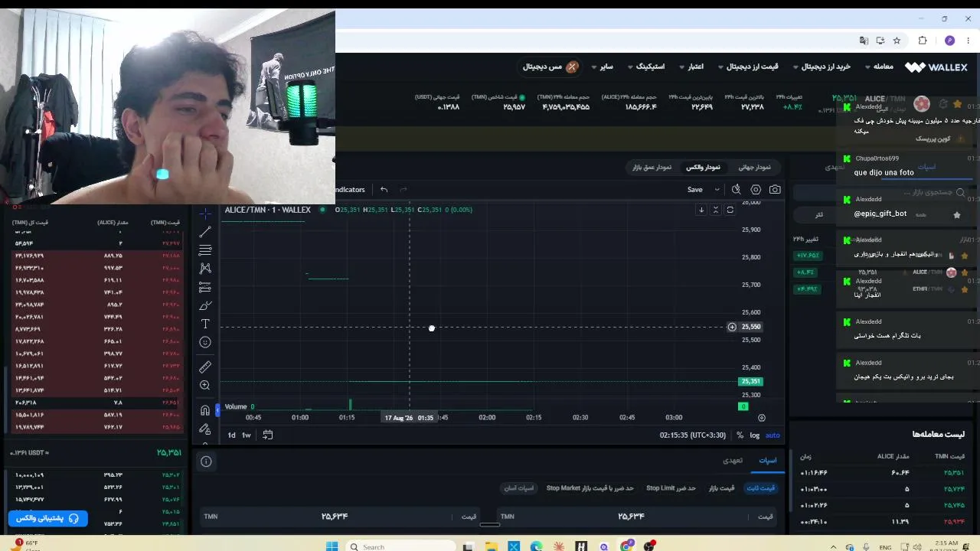Toggle auto scale on price axis
Viewport: 980px width, 551px height.
point(773,435)
